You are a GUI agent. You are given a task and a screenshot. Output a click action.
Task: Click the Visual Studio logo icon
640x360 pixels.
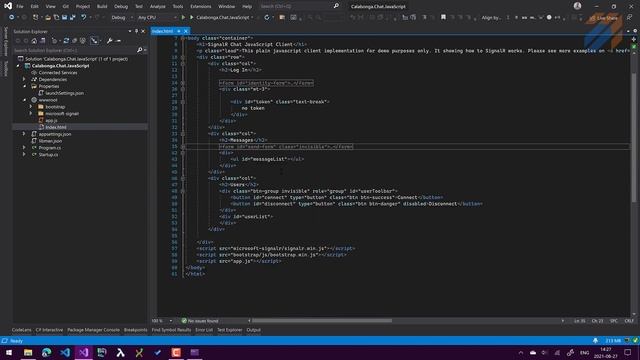pos(8,6)
